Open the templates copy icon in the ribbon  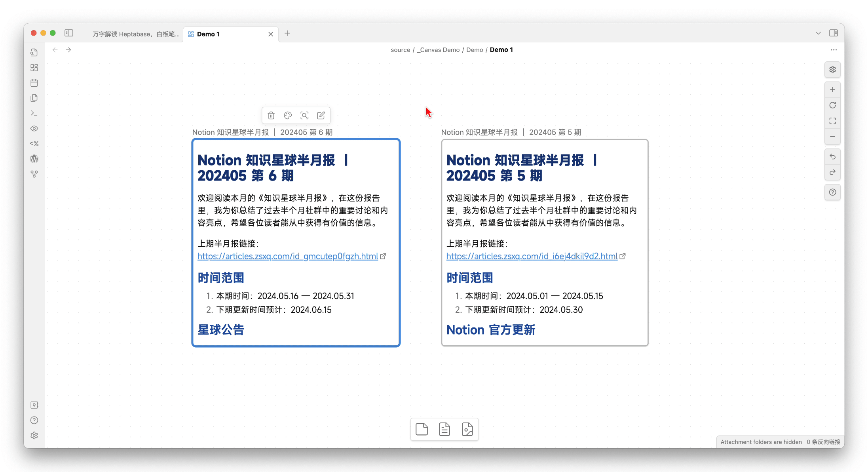coord(34,98)
